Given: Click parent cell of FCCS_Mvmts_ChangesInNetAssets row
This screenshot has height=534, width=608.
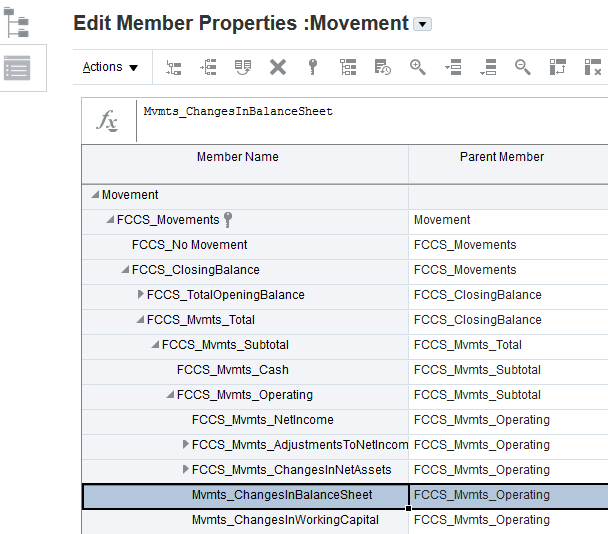Looking at the screenshot, I should 508,470.
